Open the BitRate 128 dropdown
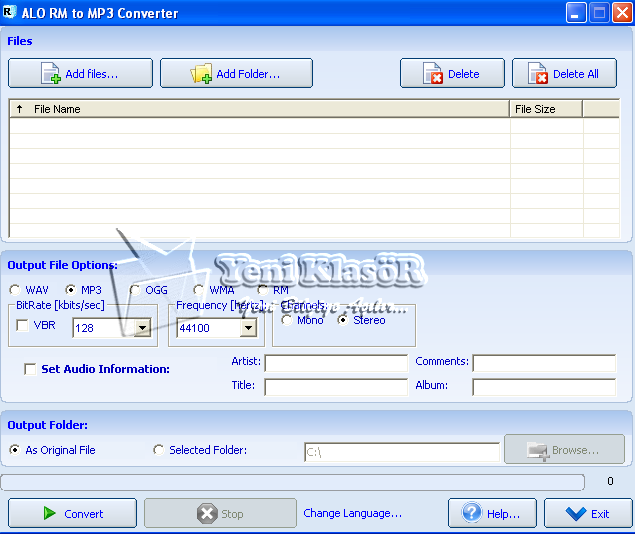Image resolution: width=635 pixels, height=534 pixels. click(142, 327)
